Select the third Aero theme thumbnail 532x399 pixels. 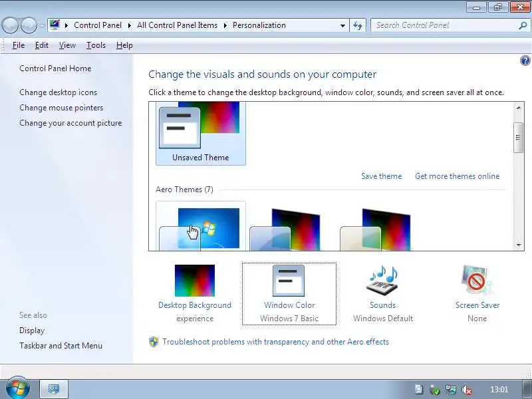(376, 229)
